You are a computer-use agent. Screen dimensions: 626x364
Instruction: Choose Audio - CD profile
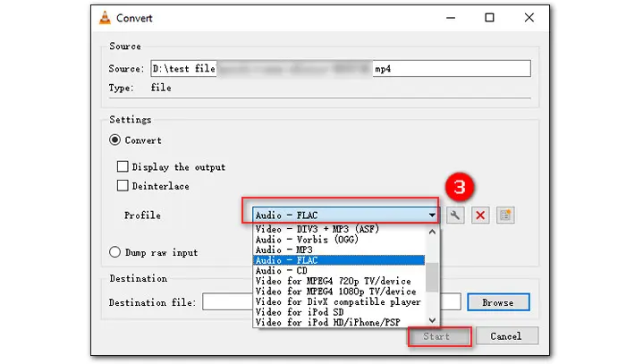tap(339, 271)
